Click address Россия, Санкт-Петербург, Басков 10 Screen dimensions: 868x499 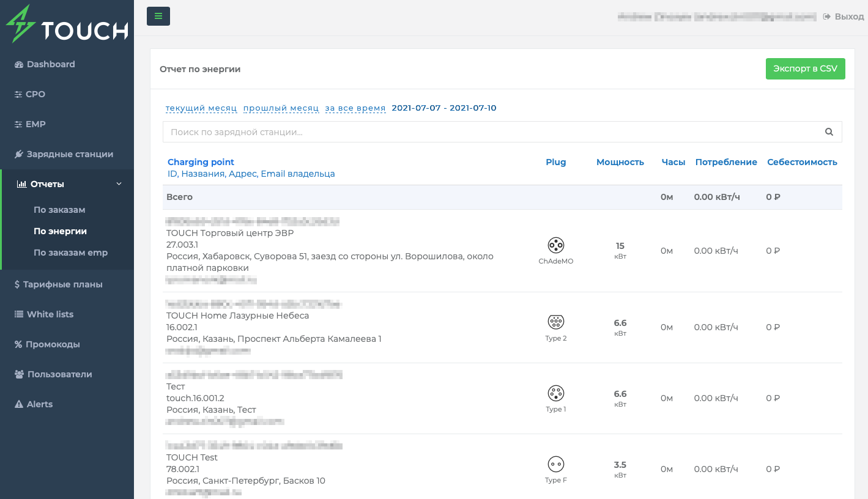pyautogui.click(x=246, y=481)
